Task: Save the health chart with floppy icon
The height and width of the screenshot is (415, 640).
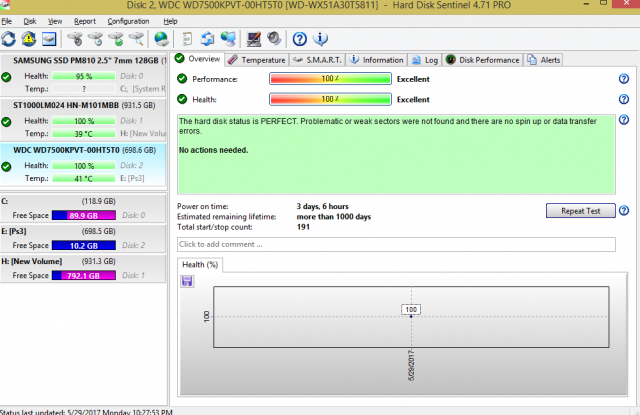Action: click(x=187, y=282)
